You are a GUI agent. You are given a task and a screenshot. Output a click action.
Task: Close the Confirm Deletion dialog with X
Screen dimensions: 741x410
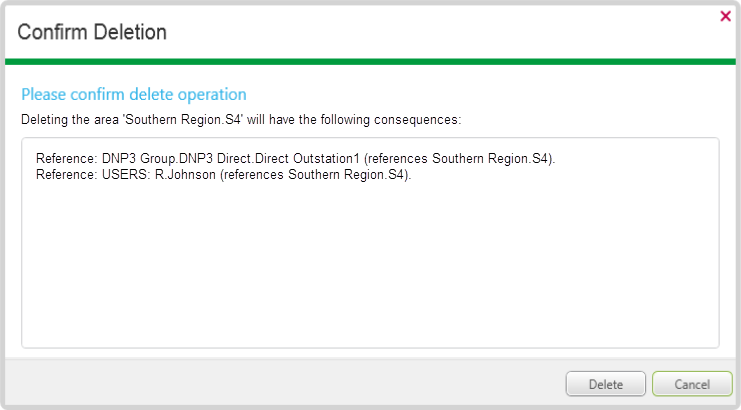click(725, 16)
